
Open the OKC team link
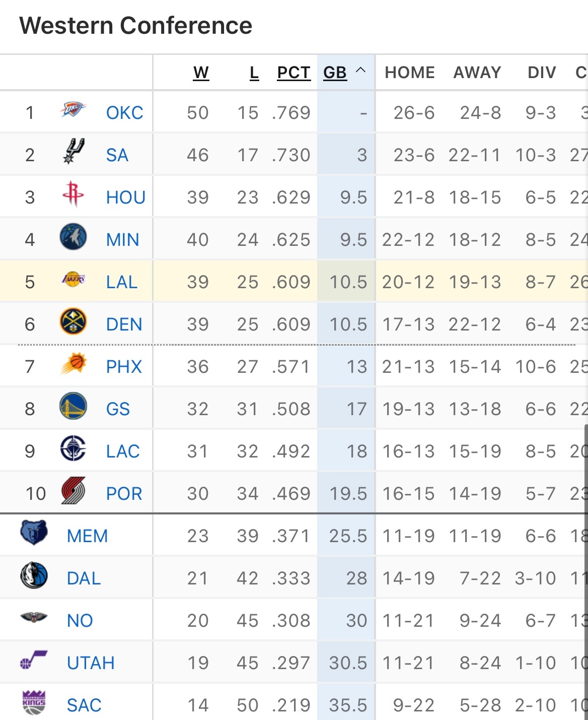[124, 113]
